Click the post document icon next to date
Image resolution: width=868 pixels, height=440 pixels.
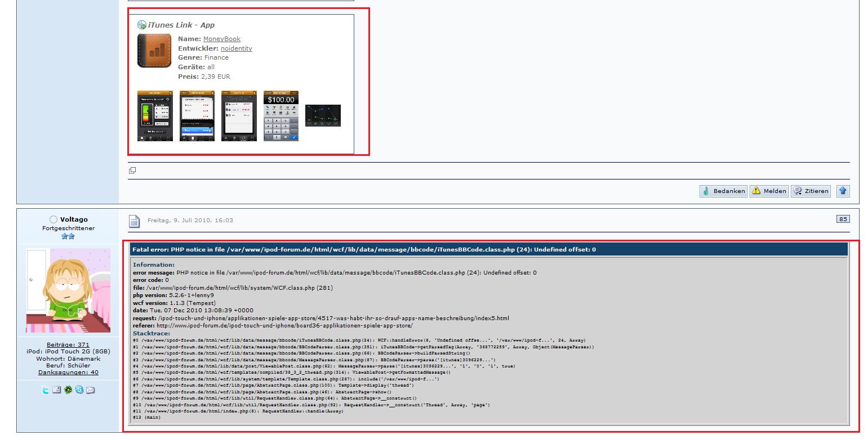pyautogui.click(x=134, y=221)
